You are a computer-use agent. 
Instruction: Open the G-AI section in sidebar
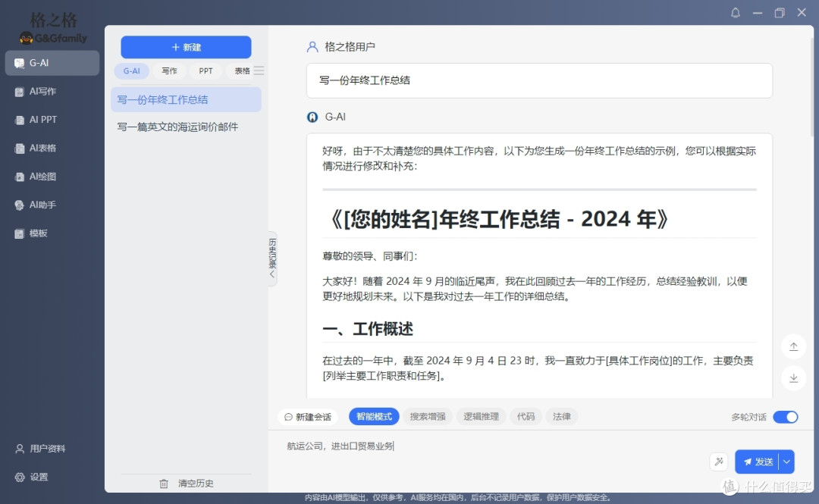coord(52,63)
